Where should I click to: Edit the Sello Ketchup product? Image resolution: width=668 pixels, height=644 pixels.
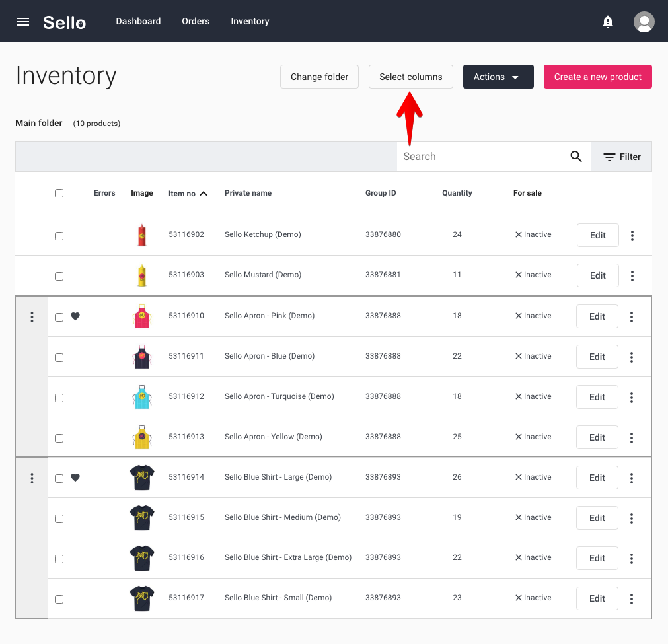click(598, 235)
